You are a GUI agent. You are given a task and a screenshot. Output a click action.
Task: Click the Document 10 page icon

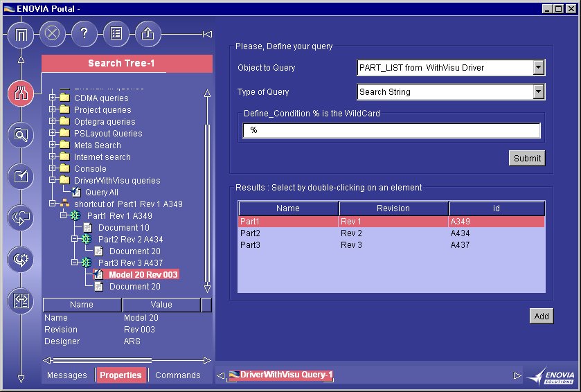pyautogui.click(x=87, y=227)
